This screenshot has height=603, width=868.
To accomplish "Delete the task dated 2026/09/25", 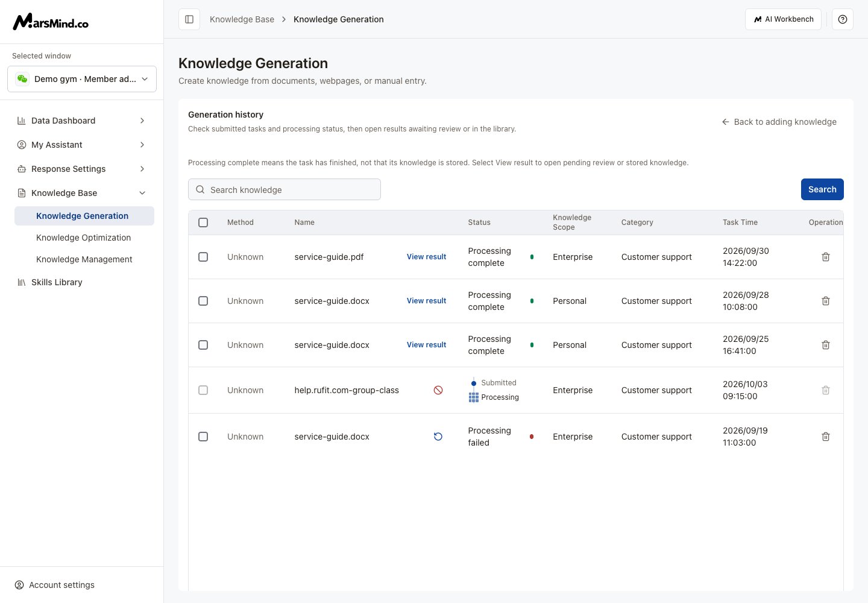I will tap(826, 345).
